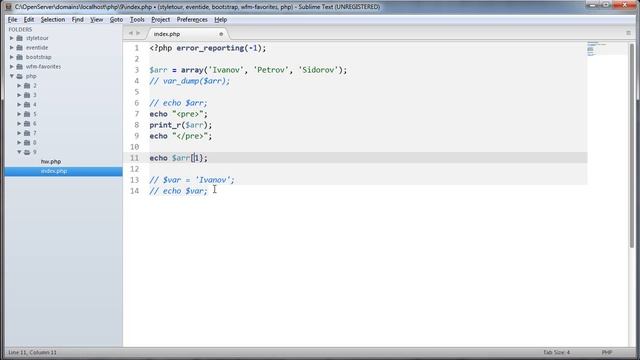Open the Find menu

click(x=78, y=20)
